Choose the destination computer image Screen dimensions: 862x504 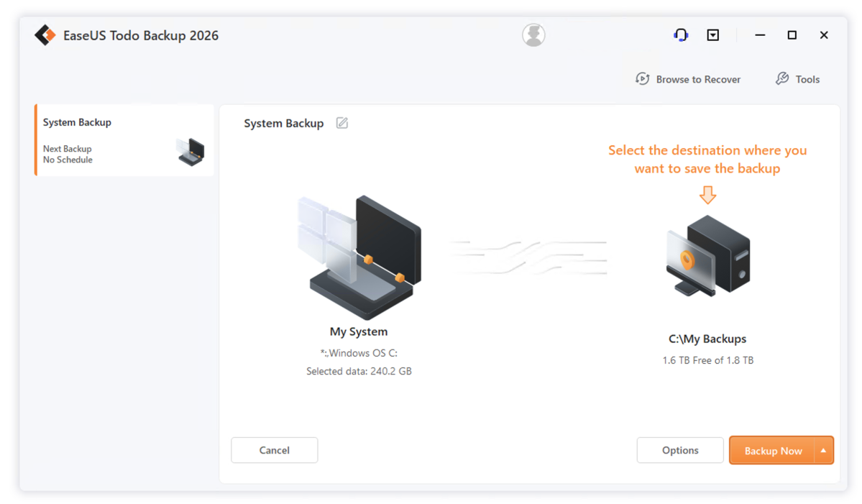click(x=708, y=255)
